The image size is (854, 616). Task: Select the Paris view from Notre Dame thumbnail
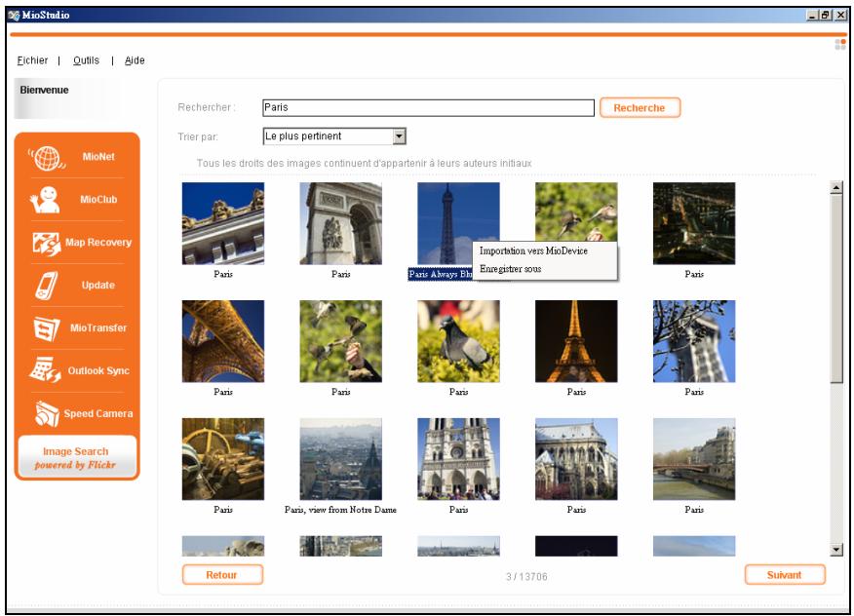click(x=341, y=459)
